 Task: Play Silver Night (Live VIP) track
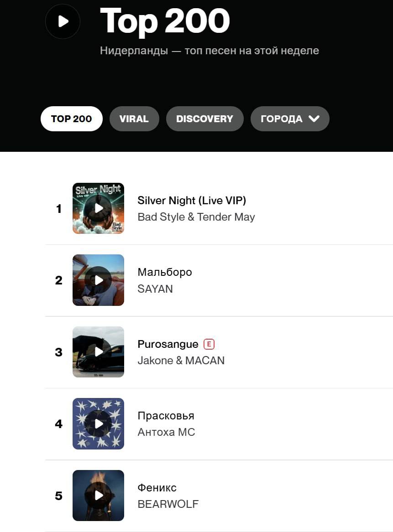(99, 208)
